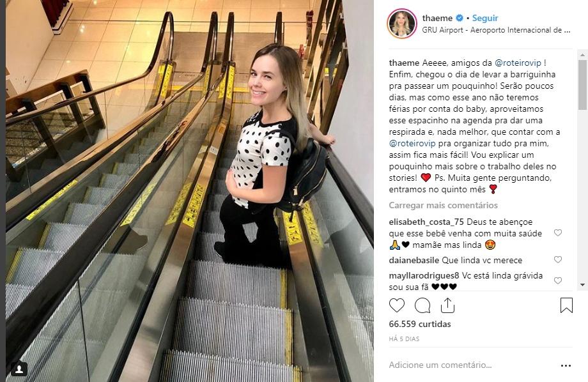The width and height of the screenshot is (588, 382).
Task: Open the three dots more options menu
Action: [566, 365]
